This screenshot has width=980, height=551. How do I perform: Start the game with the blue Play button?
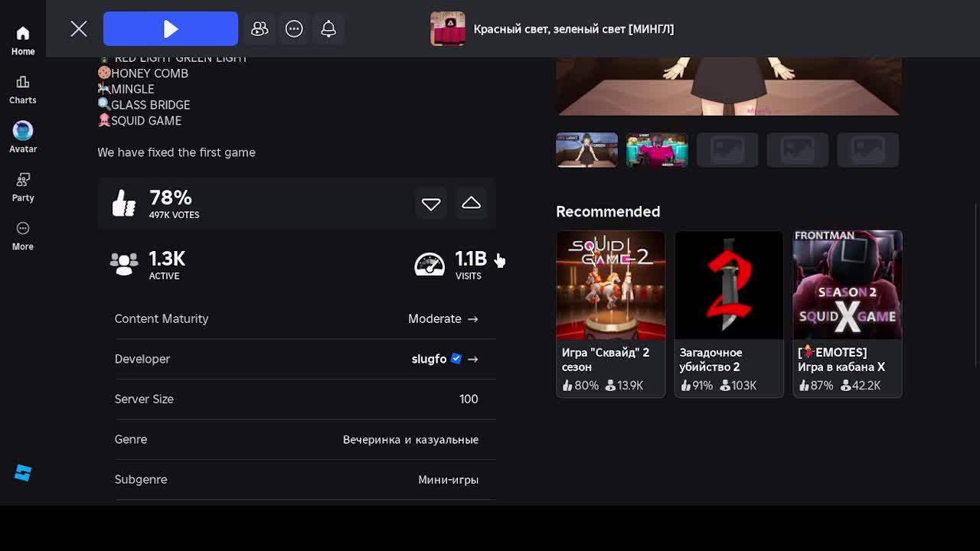pos(171,29)
